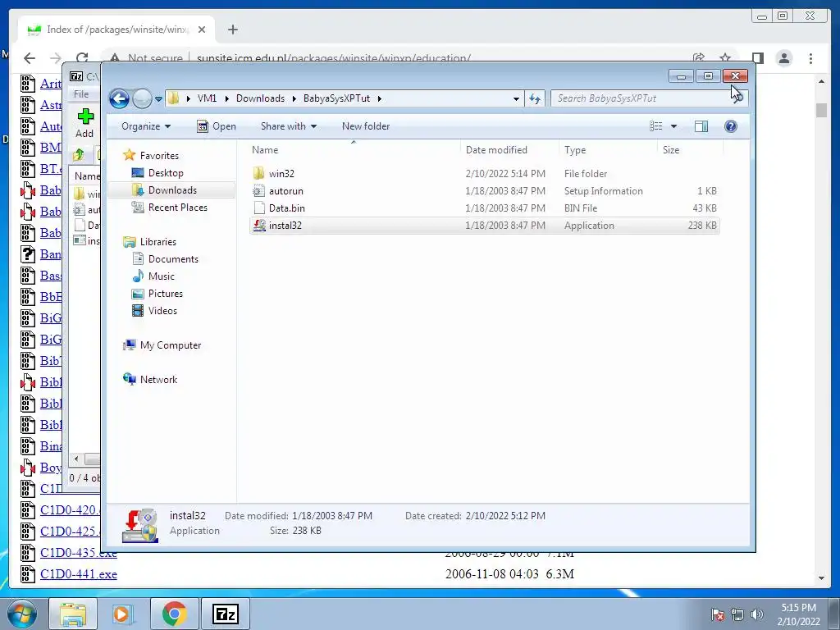The width and height of the screenshot is (840, 630).
Task: Click the Explorer Forward navigation arrow
Action: tap(142, 98)
